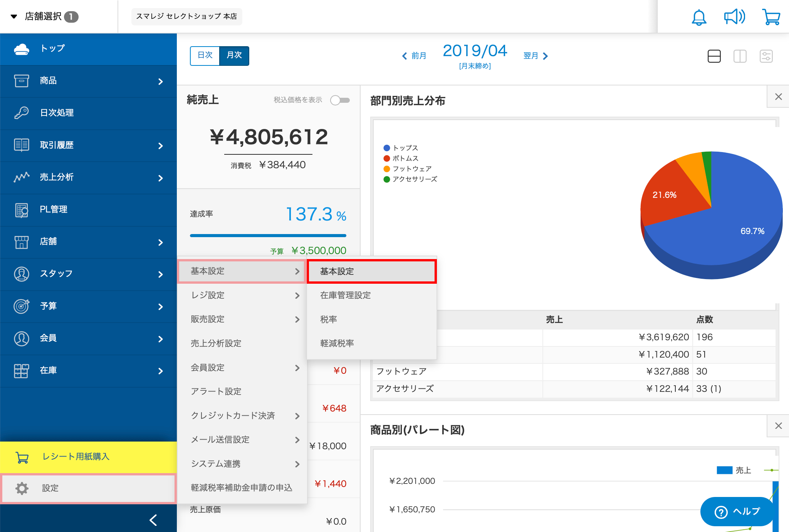Open 売上分析設定 menu item
The height and width of the screenshot is (532, 789).
[x=242, y=343]
